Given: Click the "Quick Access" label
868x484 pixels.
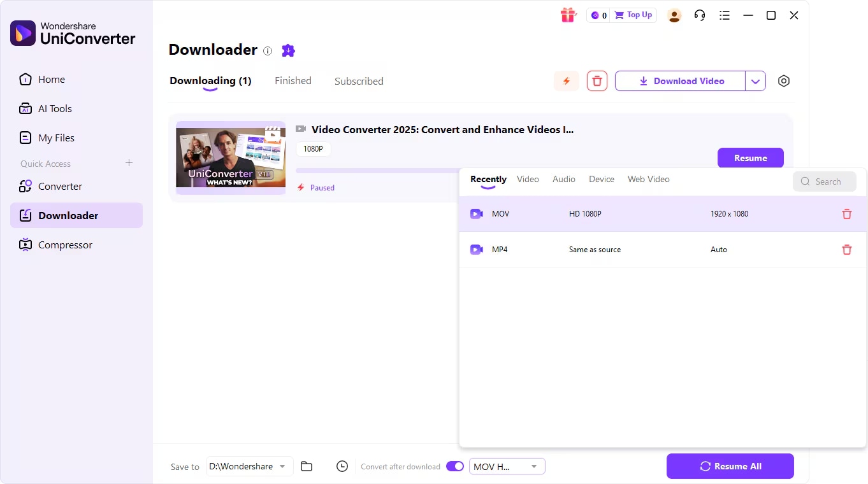Looking at the screenshot, I should click(46, 164).
